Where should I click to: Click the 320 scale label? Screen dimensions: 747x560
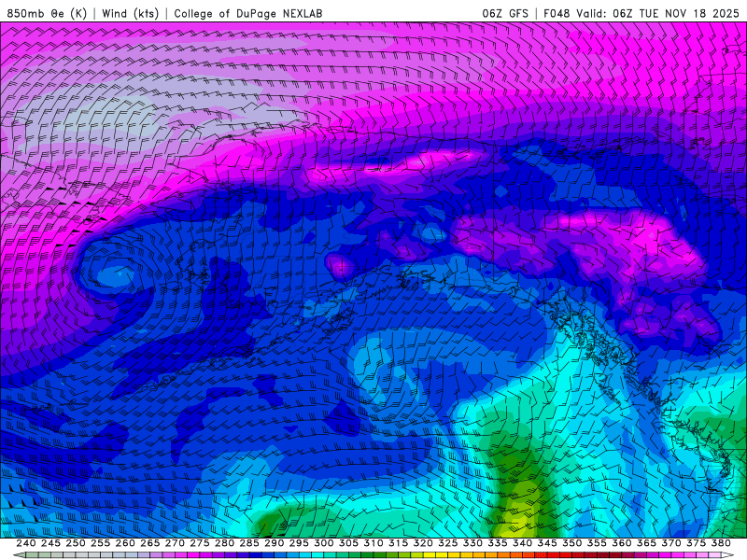[x=423, y=543]
